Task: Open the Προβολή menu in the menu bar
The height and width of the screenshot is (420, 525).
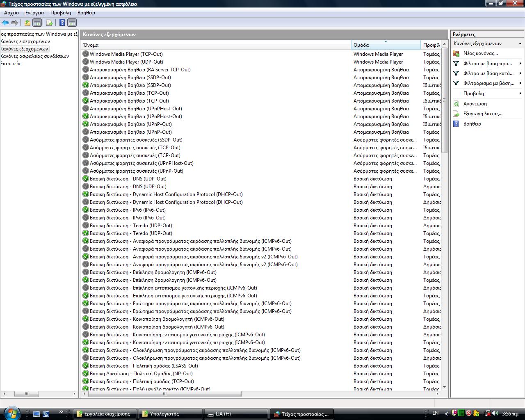Action: [61, 13]
